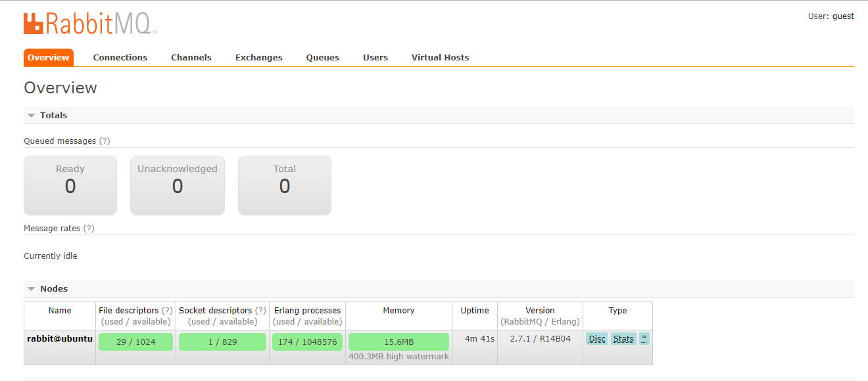The width and height of the screenshot is (868, 381).
Task: Open help for File descriptors
Action: (167, 310)
